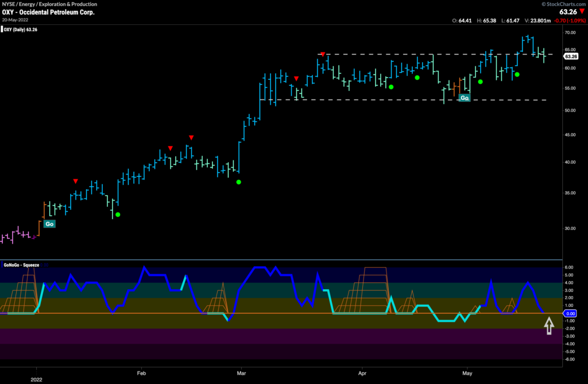Click the 65.00 price axis label
The image size is (588, 384).
point(570,49)
